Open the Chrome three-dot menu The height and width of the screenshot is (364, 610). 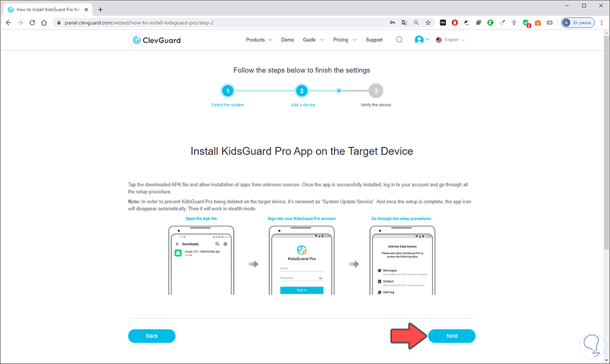pos(602,22)
